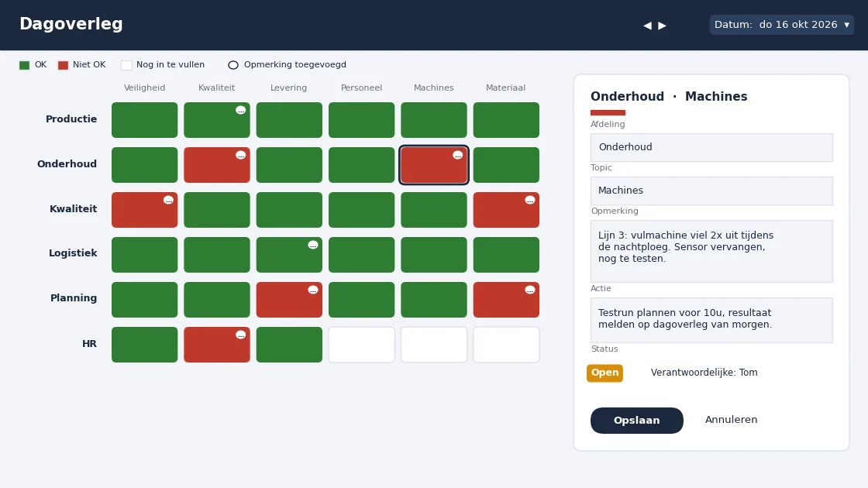Edit the Opmerking text area

coord(711,251)
